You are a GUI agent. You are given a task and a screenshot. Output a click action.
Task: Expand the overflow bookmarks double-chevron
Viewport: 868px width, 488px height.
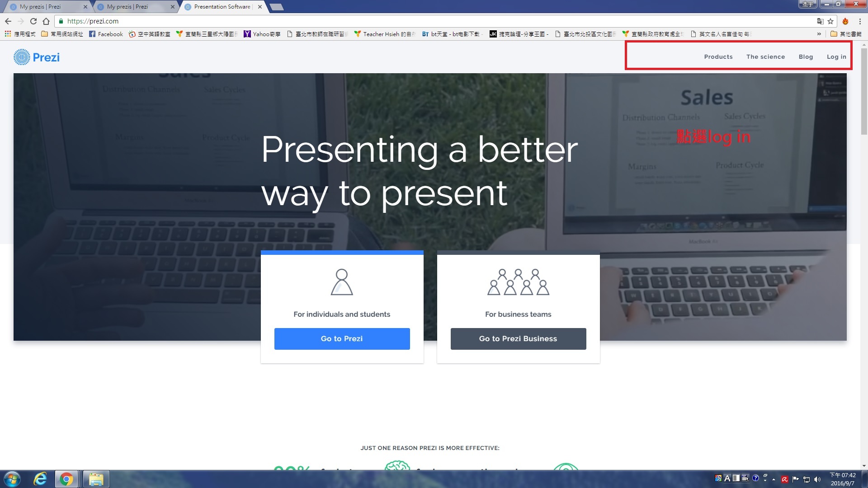click(819, 34)
